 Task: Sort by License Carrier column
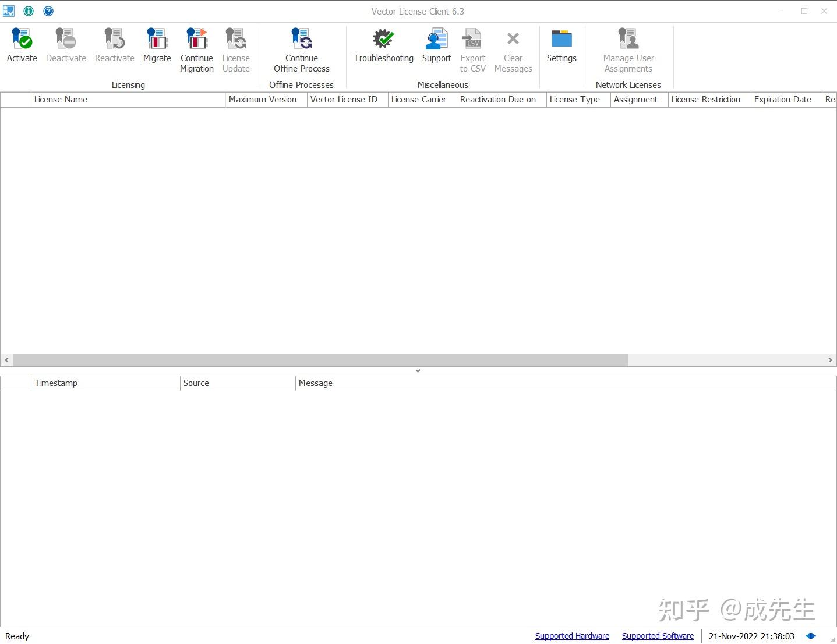[422, 100]
